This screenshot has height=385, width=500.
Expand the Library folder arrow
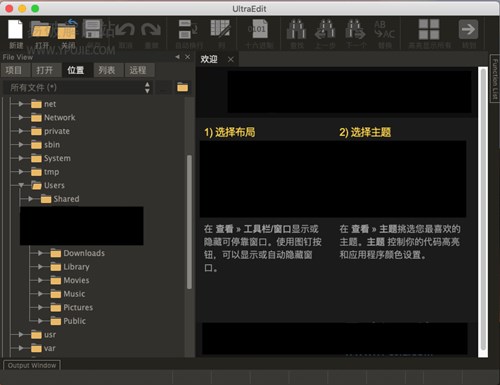[x=40, y=267]
